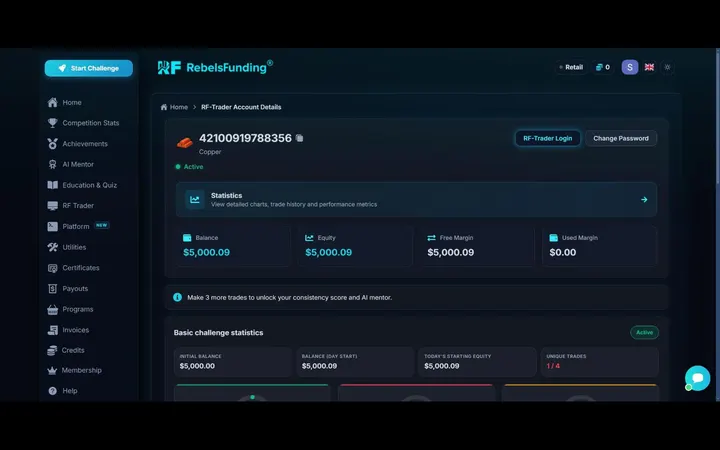Select the Platform terminal icon
The width and height of the screenshot is (720, 450).
click(53, 226)
